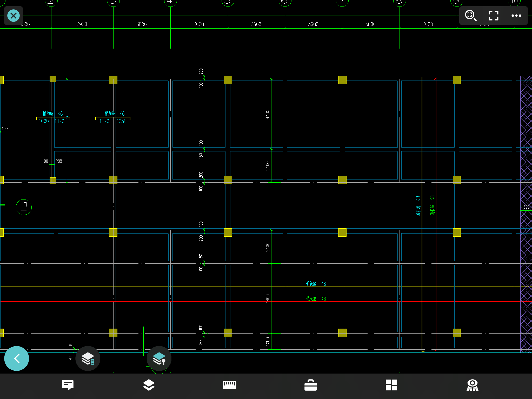Select the vertical yellow rebar line
The width and height of the screenshot is (532, 399).
[x=422, y=214]
